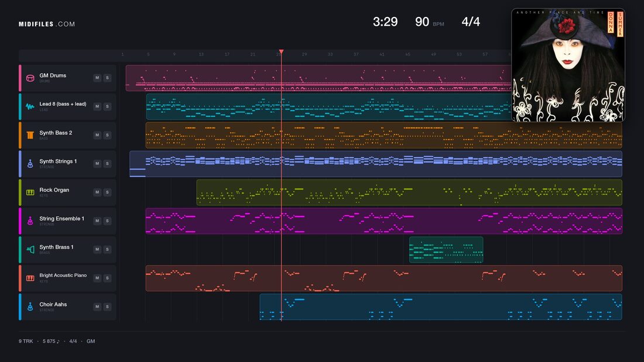The height and width of the screenshot is (362, 644).
Task: Click bar 41 on the timeline ruler
Action: tap(382, 54)
